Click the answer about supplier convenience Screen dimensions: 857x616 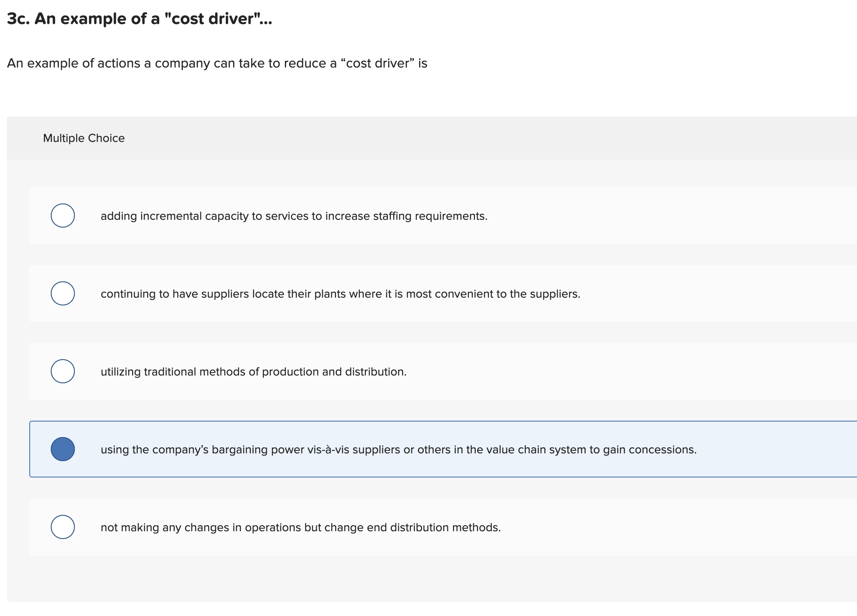point(340,294)
